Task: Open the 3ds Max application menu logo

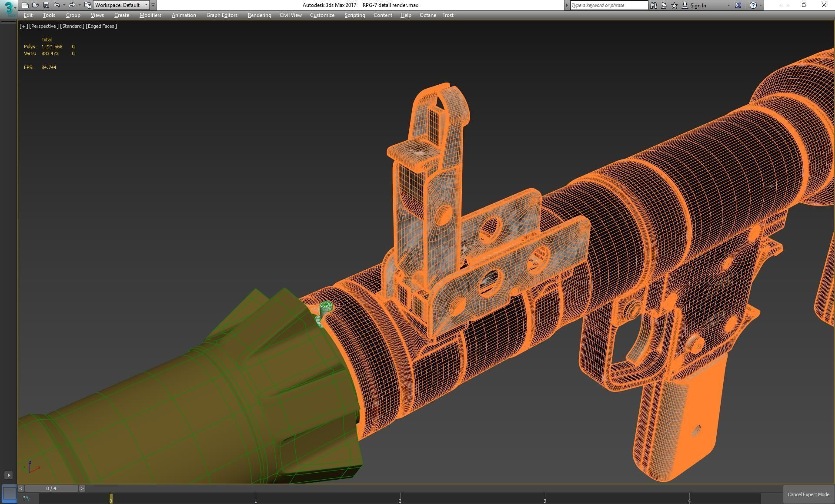Action: tap(8, 8)
